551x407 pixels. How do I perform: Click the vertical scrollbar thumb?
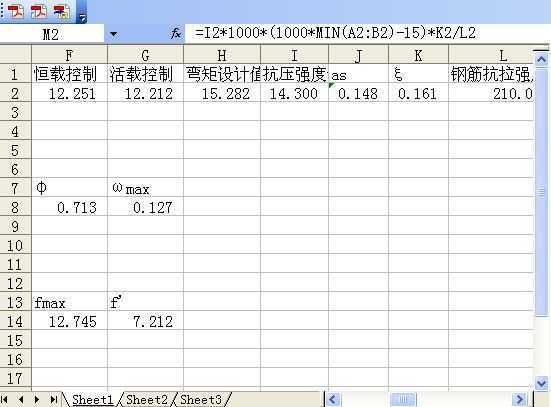[541, 192]
